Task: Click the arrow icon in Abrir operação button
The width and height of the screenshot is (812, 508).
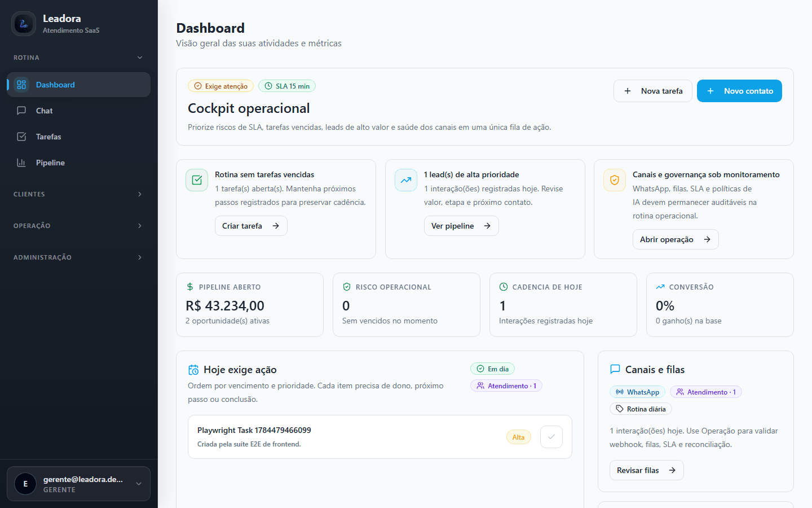Action: pyautogui.click(x=707, y=239)
